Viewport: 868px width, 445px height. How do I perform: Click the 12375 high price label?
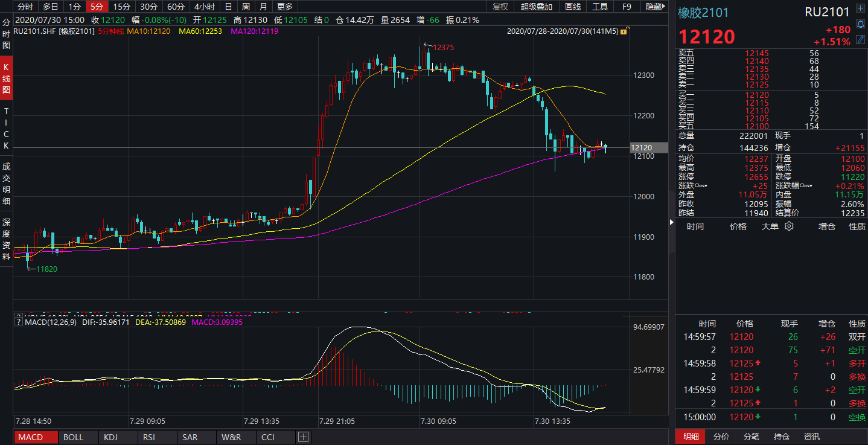(443, 46)
